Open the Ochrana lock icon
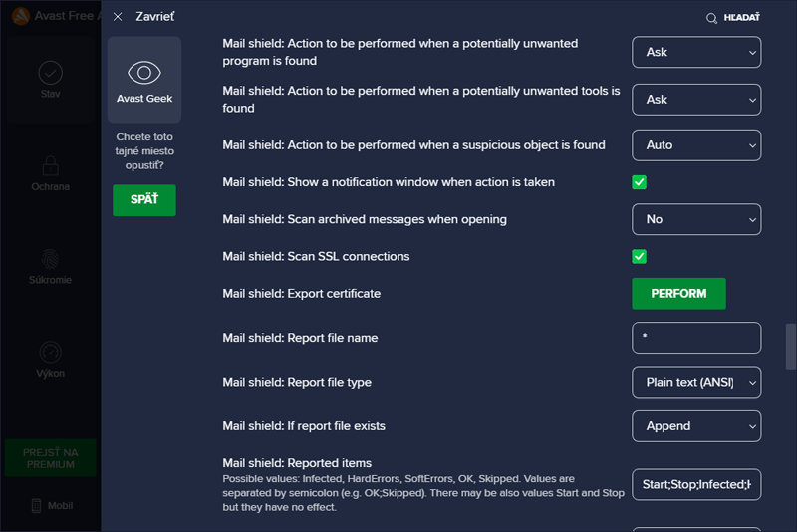 click(51, 165)
